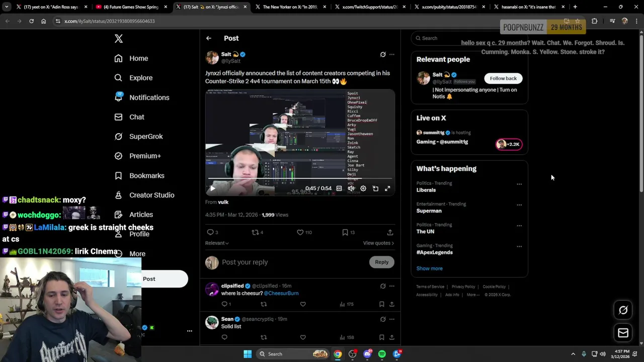Image resolution: width=644 pixels, height=362 pixels.
Task: Open Bookmarks in the sidebar
Action: [x=139, y=176]
